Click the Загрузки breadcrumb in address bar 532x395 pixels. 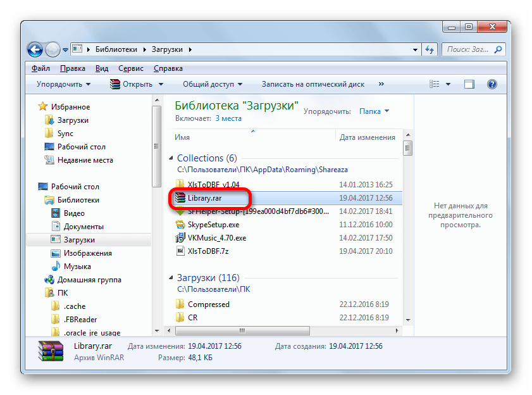click(167, 49)
